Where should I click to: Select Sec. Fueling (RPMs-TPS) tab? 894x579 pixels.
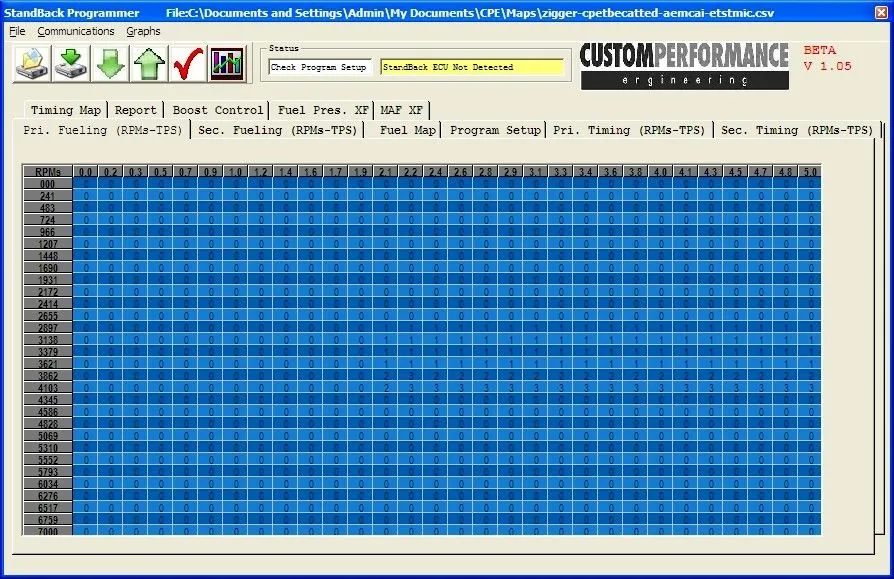pos(278,130)
